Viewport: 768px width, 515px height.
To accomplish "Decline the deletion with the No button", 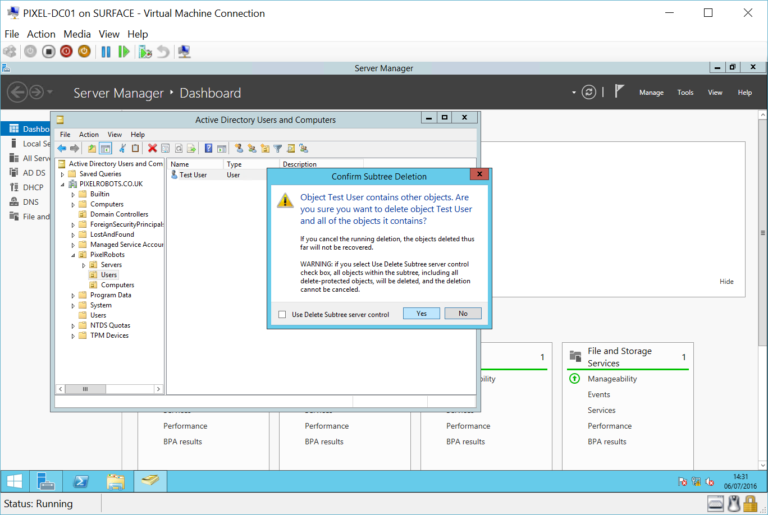I will (463, 314).
